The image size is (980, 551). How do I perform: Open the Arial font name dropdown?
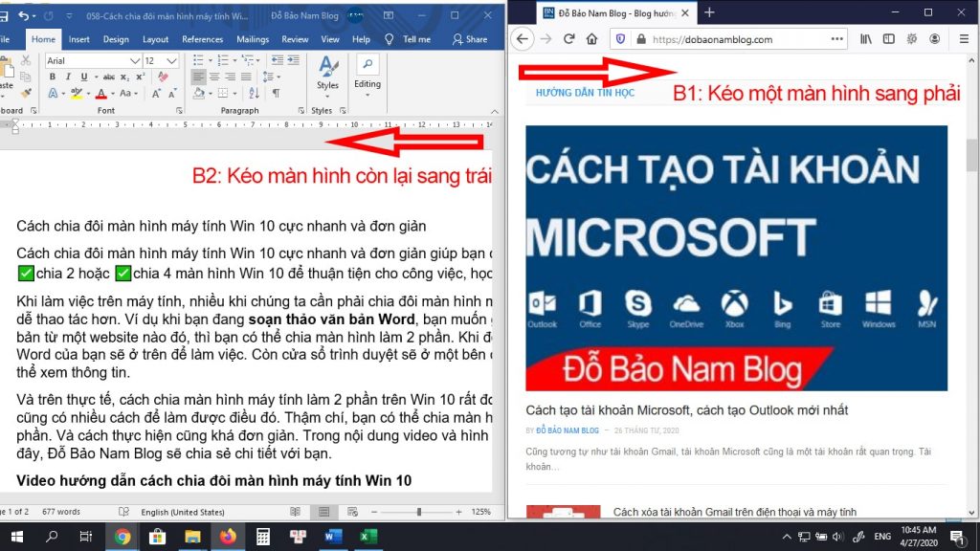[134, 60]
